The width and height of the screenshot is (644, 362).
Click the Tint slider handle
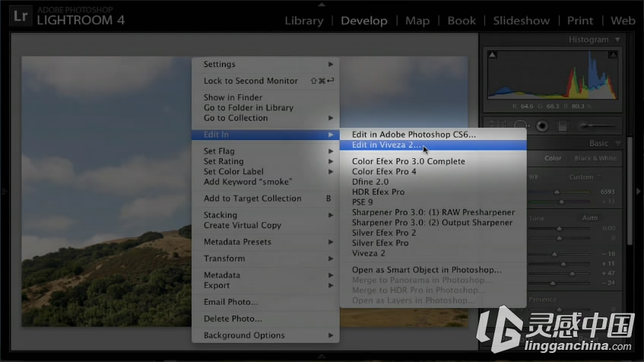tap(561, 202)
